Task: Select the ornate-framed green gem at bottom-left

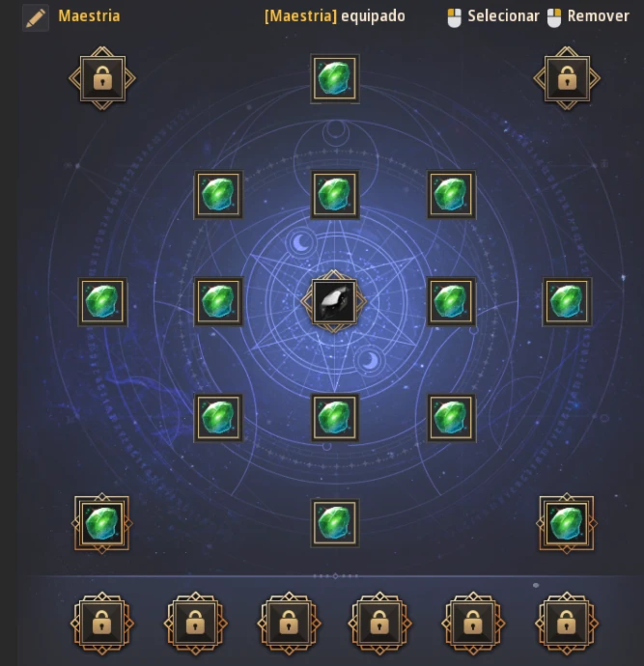Action: click(102, 523)
